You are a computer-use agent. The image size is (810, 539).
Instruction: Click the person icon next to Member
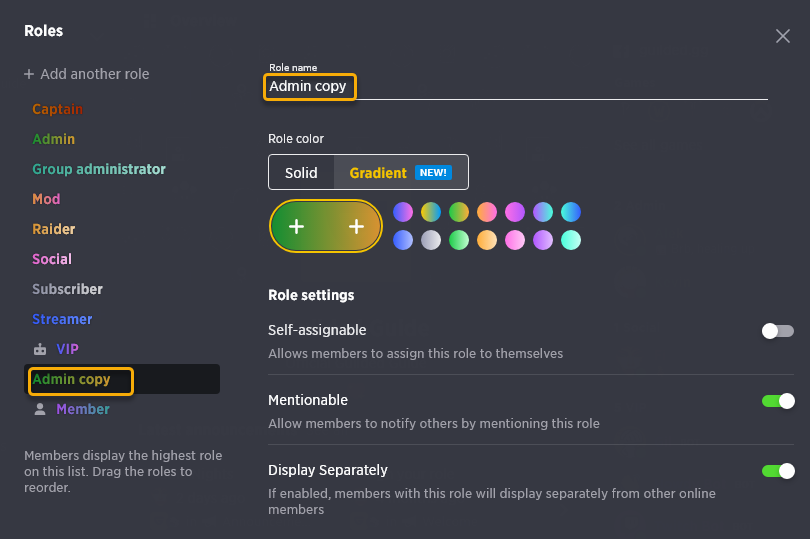pos(40,409)
